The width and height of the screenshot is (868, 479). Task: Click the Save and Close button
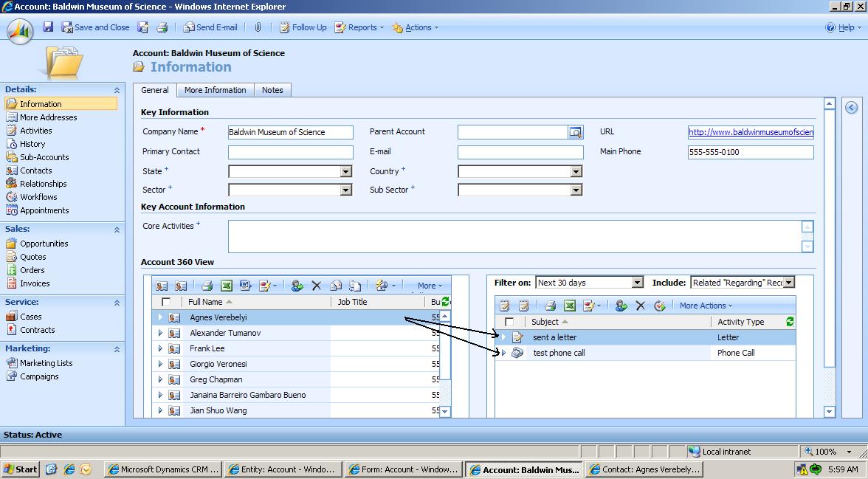95,27
